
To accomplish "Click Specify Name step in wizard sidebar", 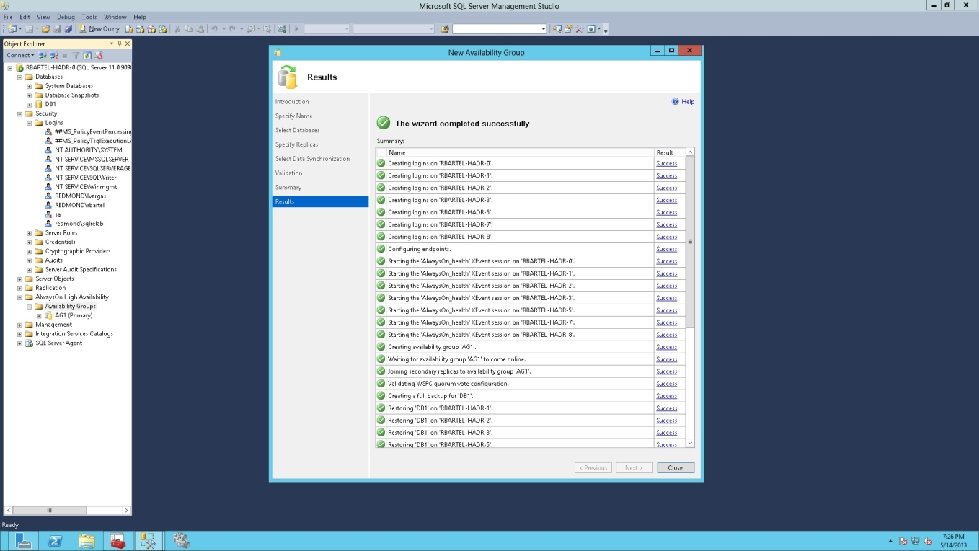I will pos(293,116).
